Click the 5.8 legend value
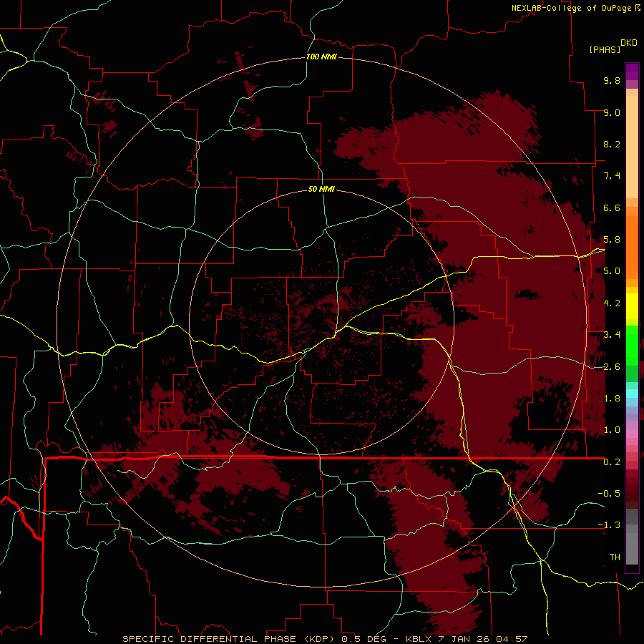Viewport: 644px width, 644px height. point(612,240)
